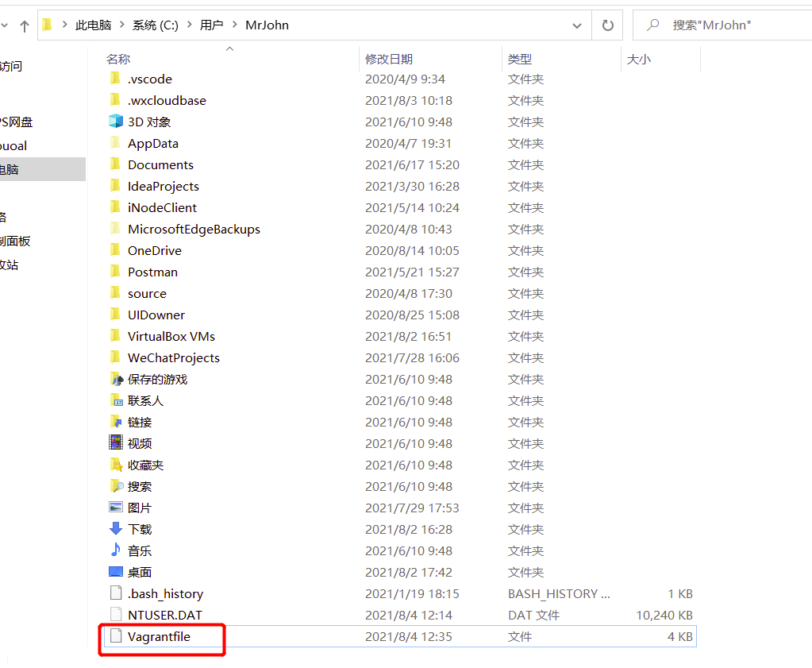Click the search box for MrJohn
Screen dimensions: 812x668
point(722,25)
